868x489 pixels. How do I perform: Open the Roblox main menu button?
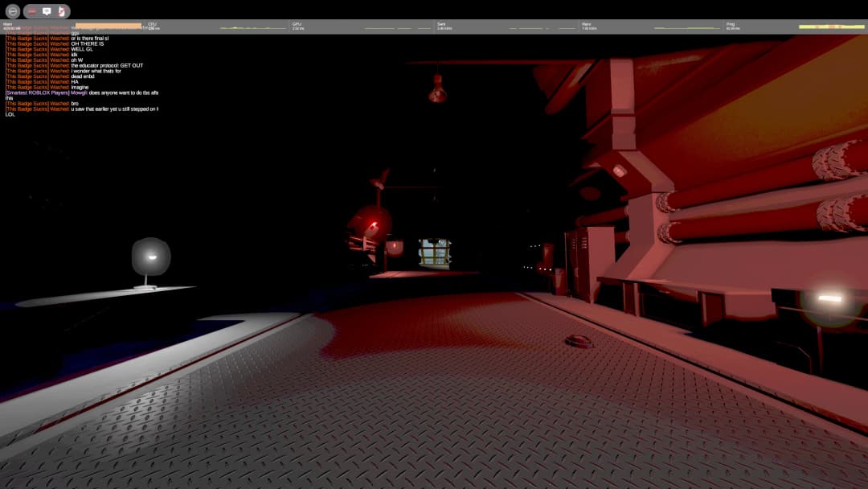[x=13, y=11]
